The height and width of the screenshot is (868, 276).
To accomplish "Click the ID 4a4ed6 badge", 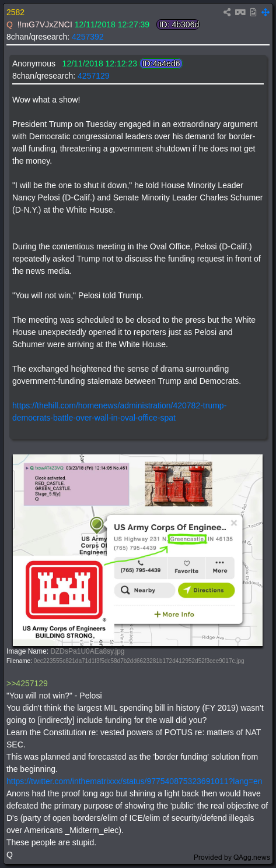I will click(x=161, y=63).
